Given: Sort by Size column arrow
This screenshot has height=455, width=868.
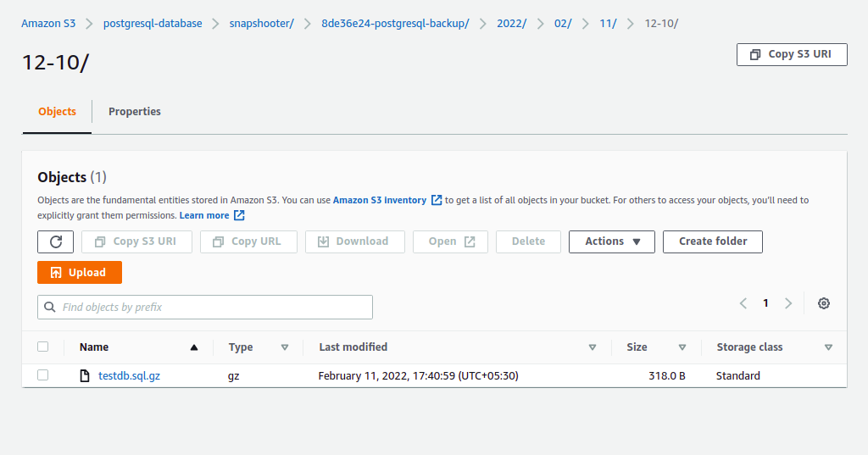Looking at the screenshot, I should [682, 347].
